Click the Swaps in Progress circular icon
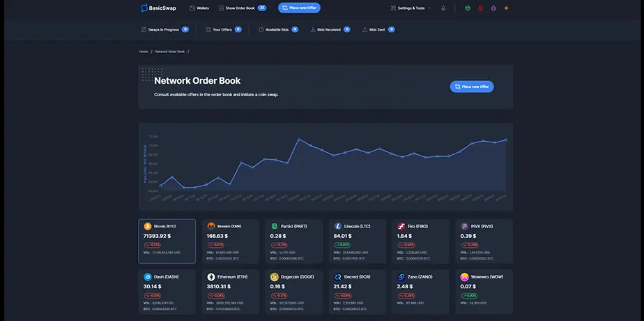Screen dimensions: 644x321 pyautogui.click(x=144, y=29)
